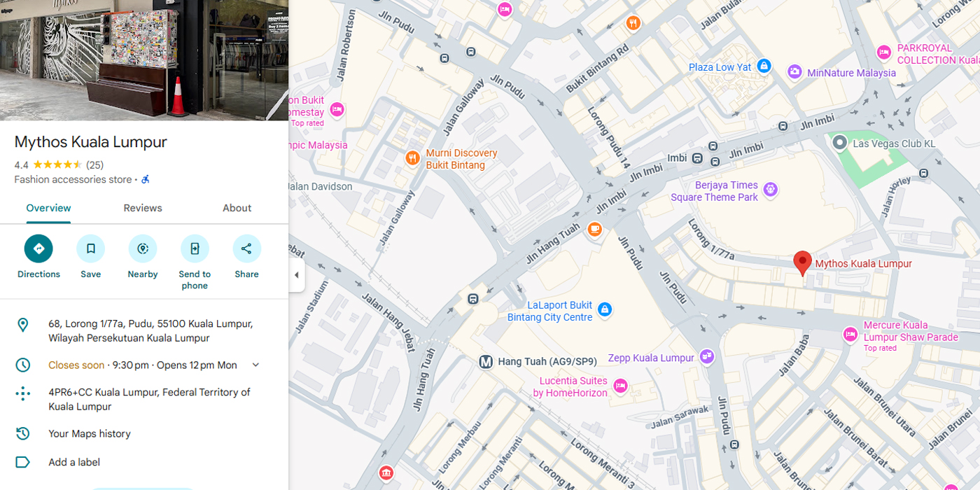Click the PARKROYAL COLLECTION hotel marker
The width and height of the screenshot is (980, 490).
point(884,52)
